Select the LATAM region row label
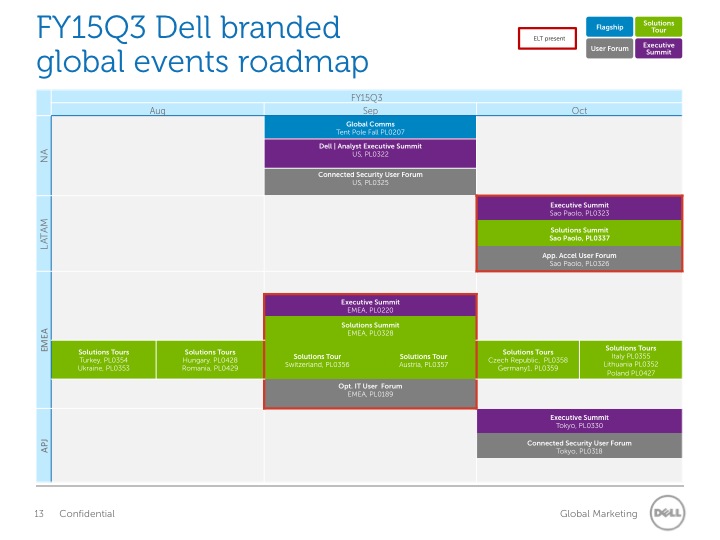720x540 pixels. point(44,234)
